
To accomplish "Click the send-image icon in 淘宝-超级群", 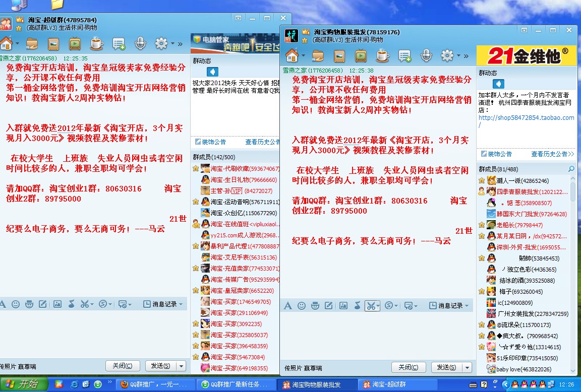I will click(57, 304).
